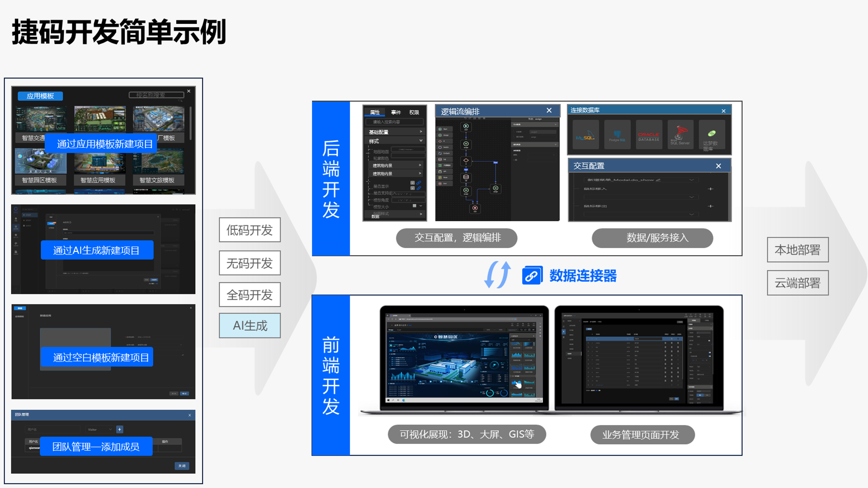Image resolution: width=868 pixels, height=488 pixels.
Task: Click the AI生成 option box
Action: pyautogui.click(x=250, y=325)
